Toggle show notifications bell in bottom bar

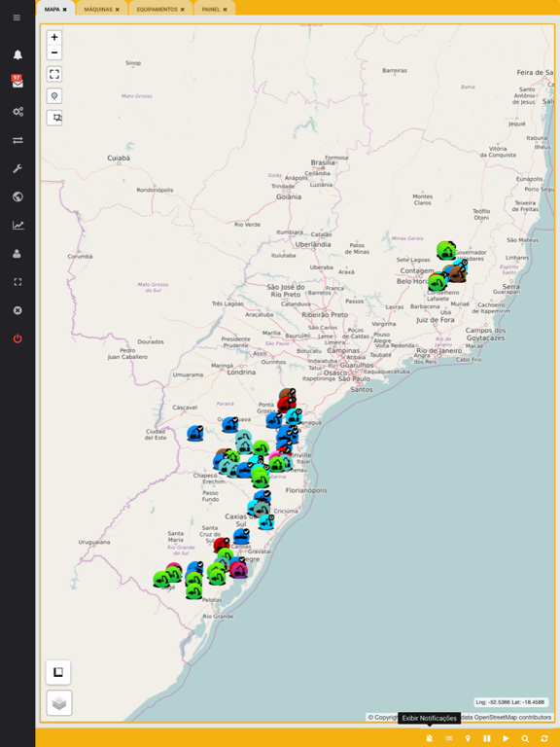pyautogui.click(x=429, y=738)
